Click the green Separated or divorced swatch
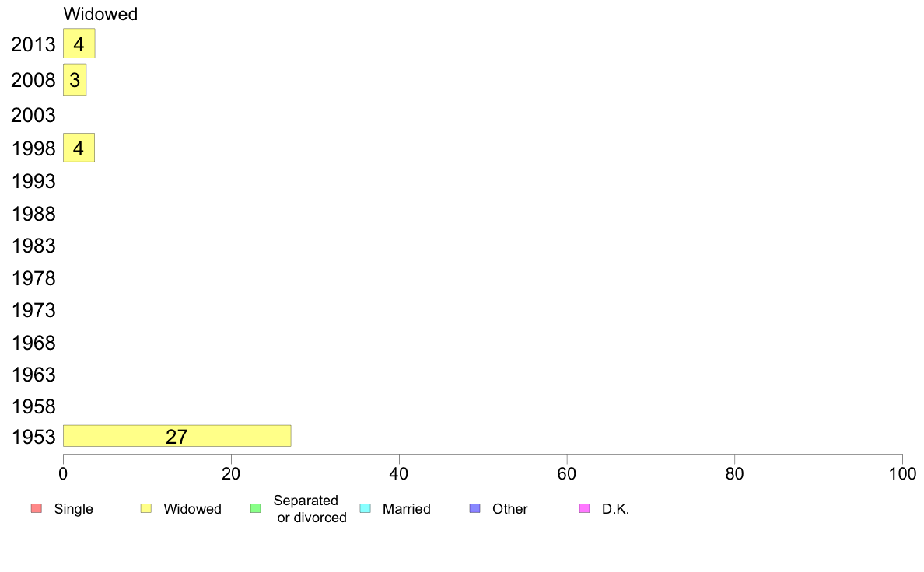 click(x=255, y=508)
